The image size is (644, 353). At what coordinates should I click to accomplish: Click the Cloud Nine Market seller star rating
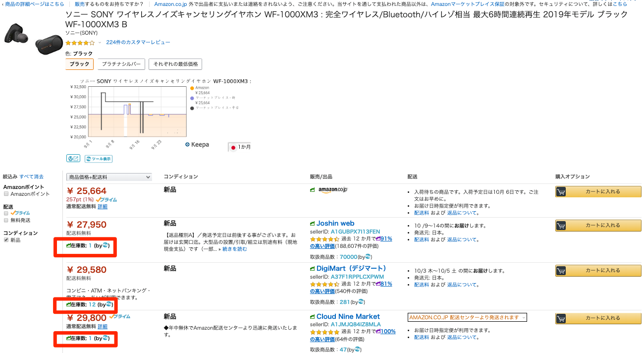325,332
